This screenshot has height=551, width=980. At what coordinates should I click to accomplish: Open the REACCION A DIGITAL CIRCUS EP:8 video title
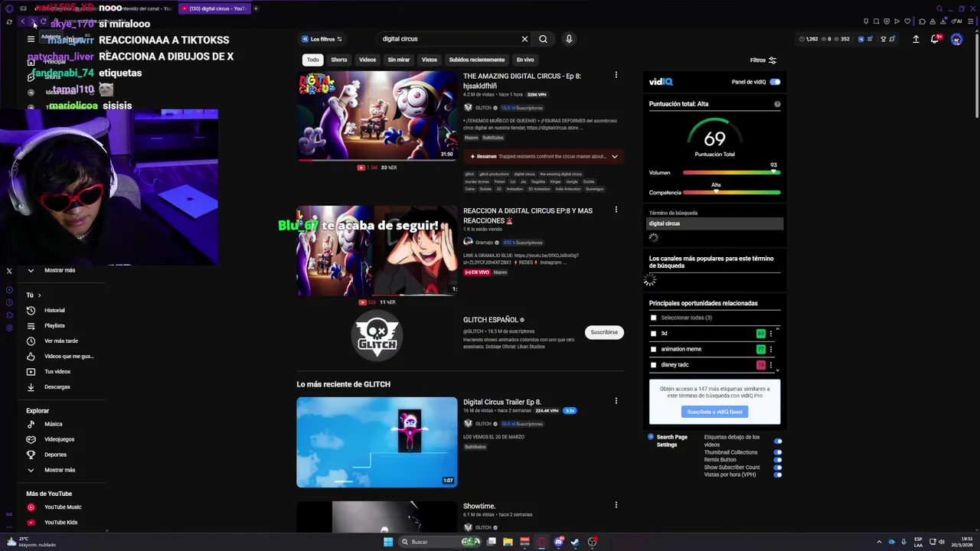[528, 216]
